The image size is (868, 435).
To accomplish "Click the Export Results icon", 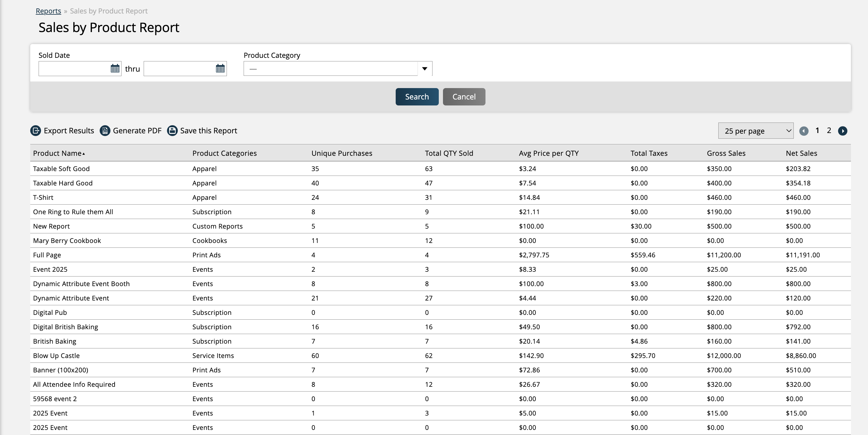I will [x=36, y=131].
